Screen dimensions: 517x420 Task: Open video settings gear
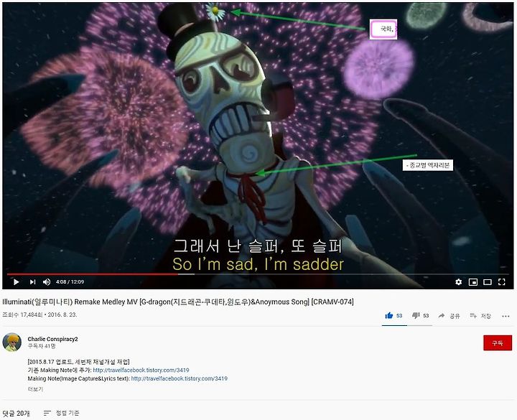tap(458, 282)
